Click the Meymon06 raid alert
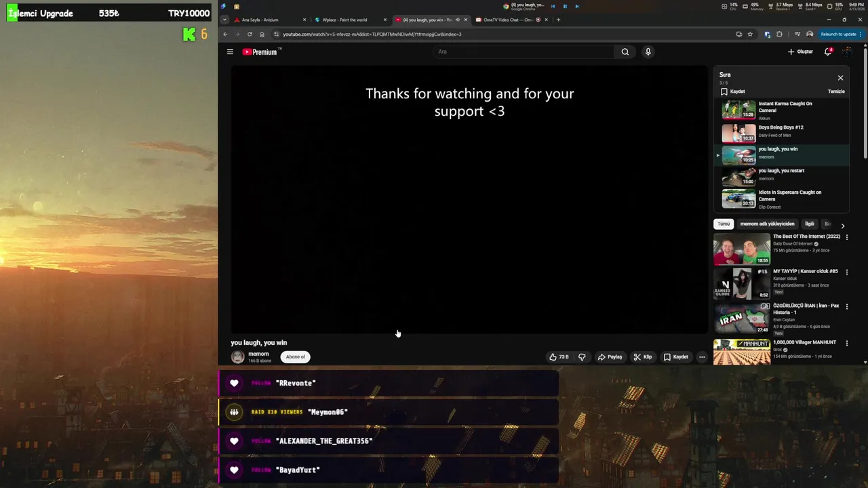Screen dimensions: 868x488 point(389,412)
